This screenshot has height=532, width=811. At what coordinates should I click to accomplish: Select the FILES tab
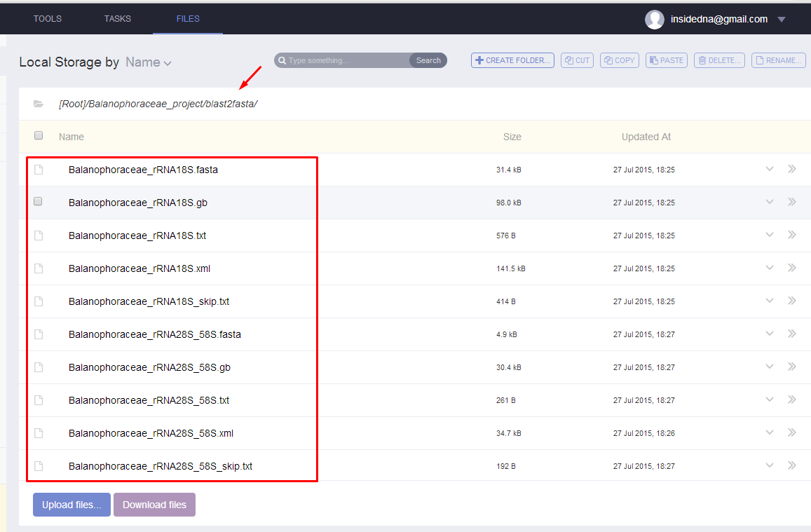tap(188, 19)
